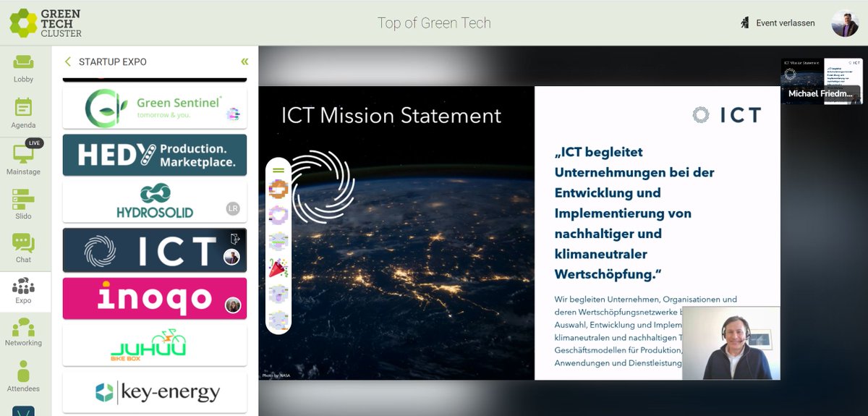Open the inoqo booth

155,298
